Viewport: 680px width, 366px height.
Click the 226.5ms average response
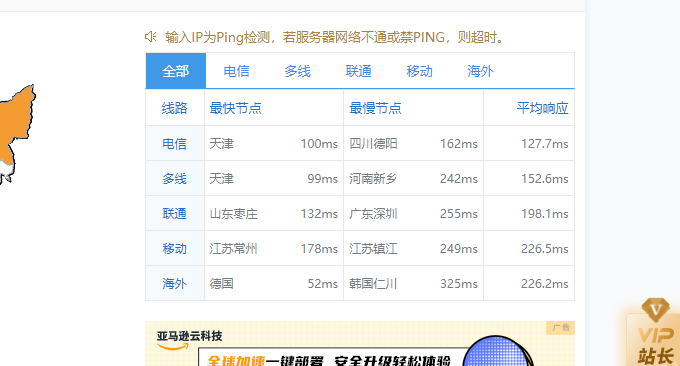pos(545,248)
